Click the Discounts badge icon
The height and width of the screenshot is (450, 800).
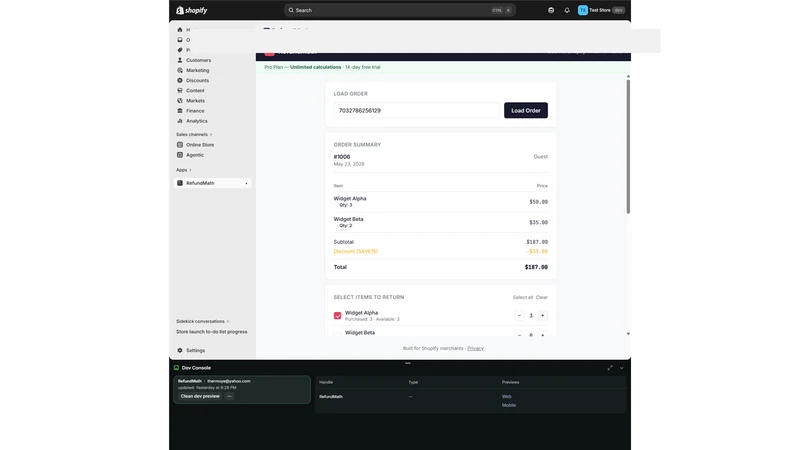[x=180, y=81]
